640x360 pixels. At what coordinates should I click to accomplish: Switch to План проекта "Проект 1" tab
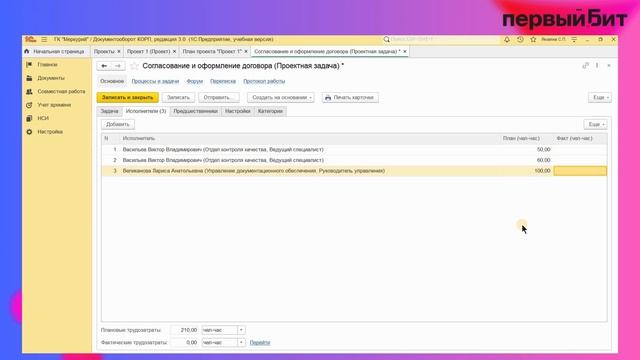point(212,51)
